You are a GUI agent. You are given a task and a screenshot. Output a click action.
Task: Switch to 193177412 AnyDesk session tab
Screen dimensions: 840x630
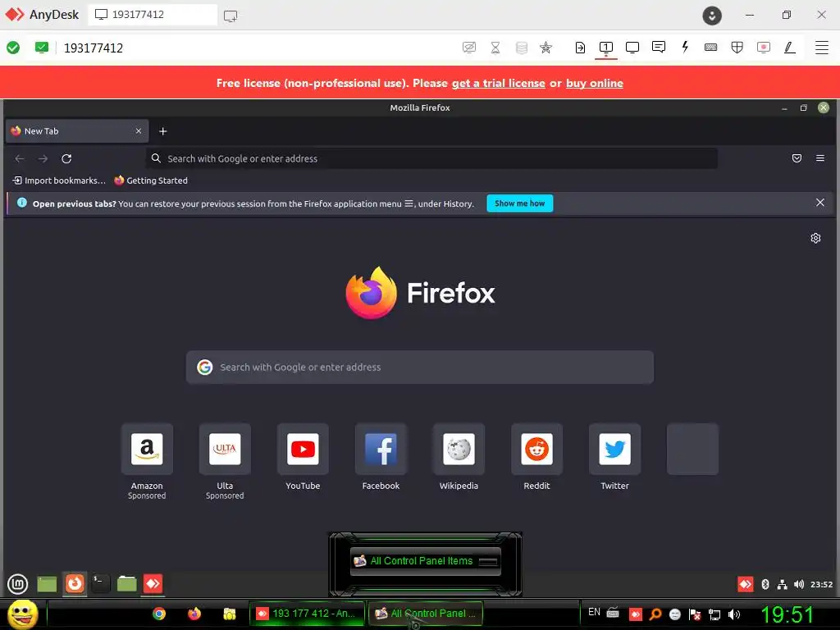tap(153, 15)
